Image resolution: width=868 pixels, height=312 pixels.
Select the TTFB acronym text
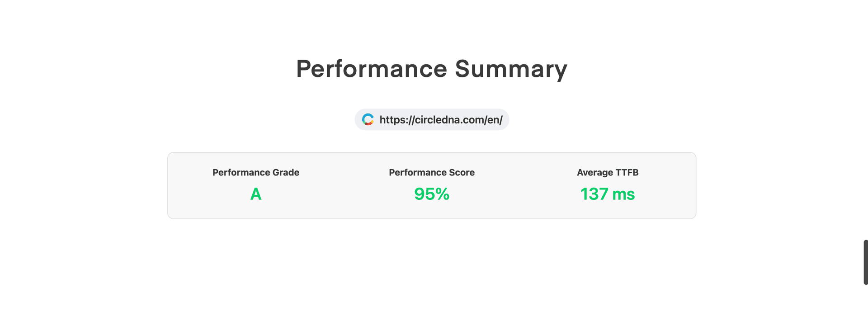pos(627,172)
